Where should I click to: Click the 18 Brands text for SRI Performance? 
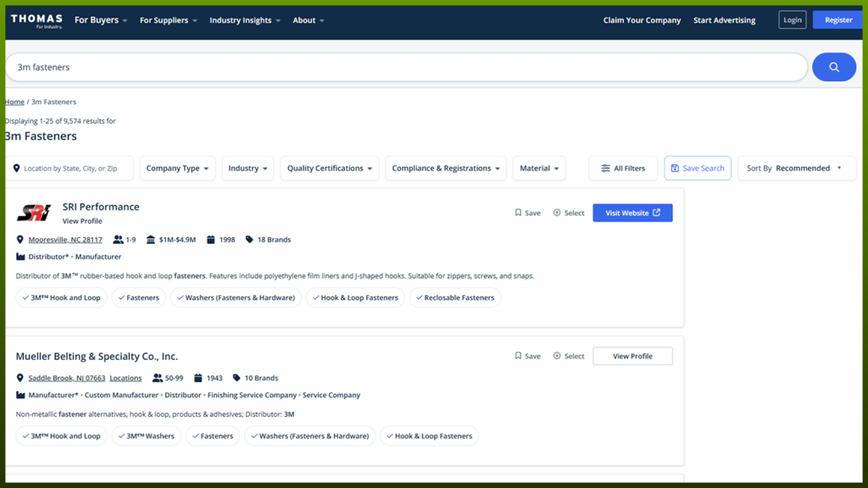pyautogui.click(x=274, y=240)
